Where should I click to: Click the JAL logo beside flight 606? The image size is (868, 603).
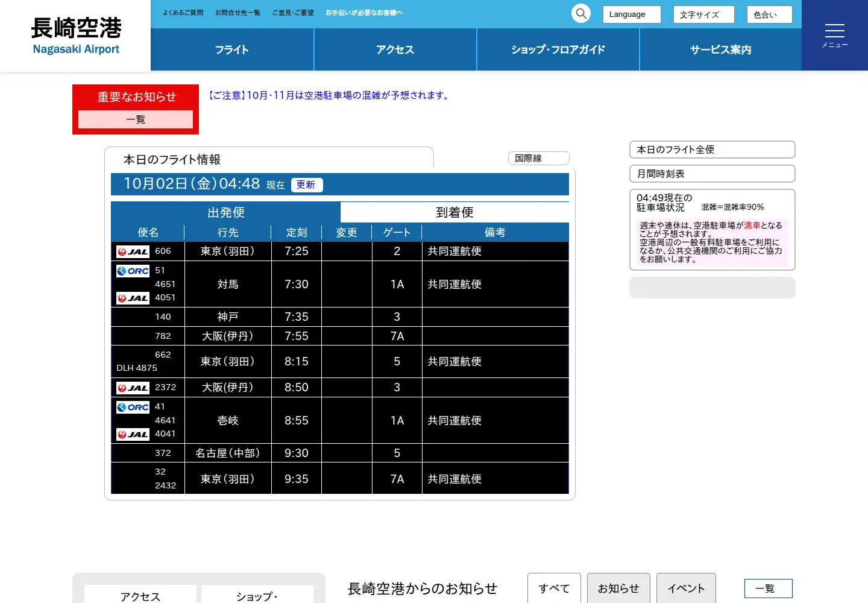(133, 251)
